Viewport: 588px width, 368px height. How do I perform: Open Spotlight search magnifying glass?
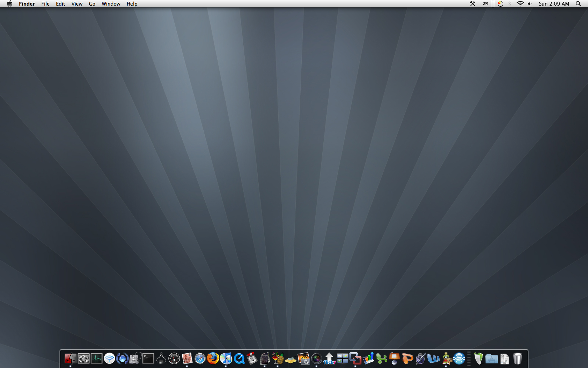[578, 4]
